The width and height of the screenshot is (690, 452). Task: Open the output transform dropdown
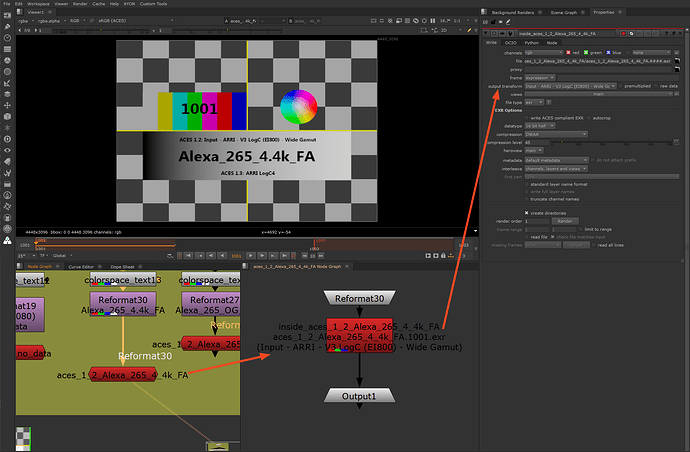[570, 87]
